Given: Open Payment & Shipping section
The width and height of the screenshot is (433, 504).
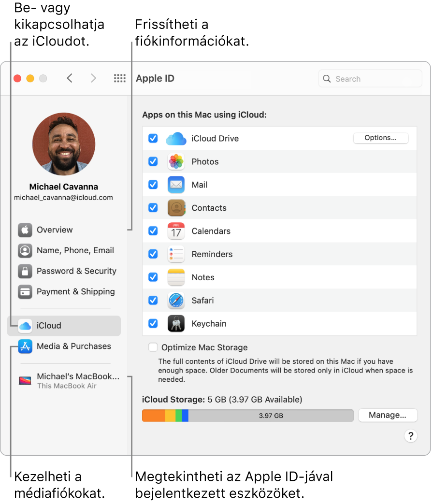Looking at the screenshot, I should [x=64, y=291].
